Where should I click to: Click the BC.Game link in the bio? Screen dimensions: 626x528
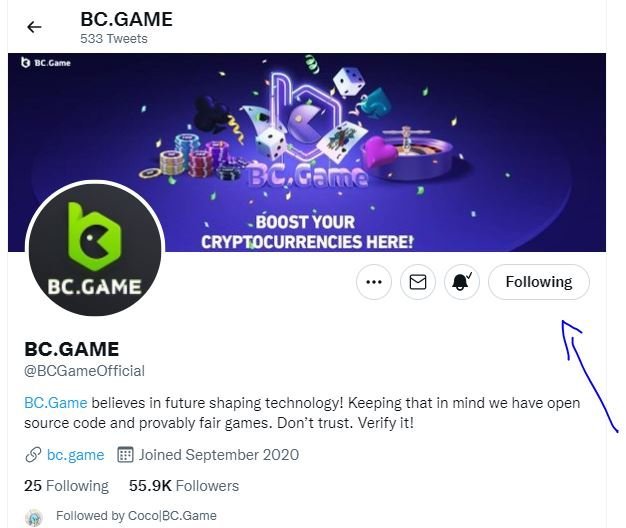tap(55, 402)
